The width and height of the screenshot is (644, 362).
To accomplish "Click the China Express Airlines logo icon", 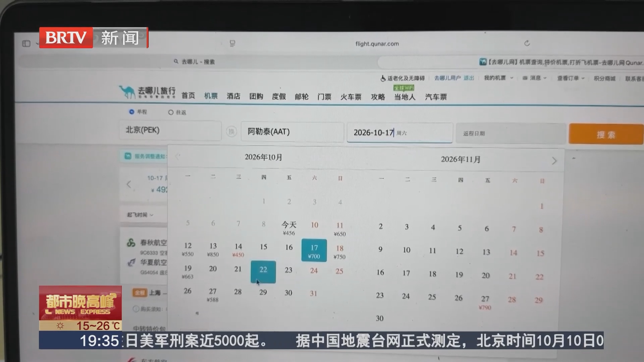I will (x=131, y=262).
